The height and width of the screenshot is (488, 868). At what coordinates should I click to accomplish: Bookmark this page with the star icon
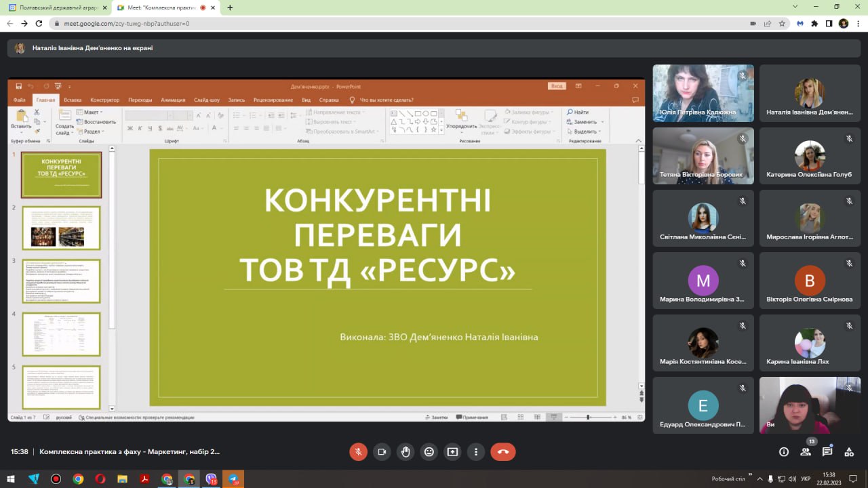[782, 23]
